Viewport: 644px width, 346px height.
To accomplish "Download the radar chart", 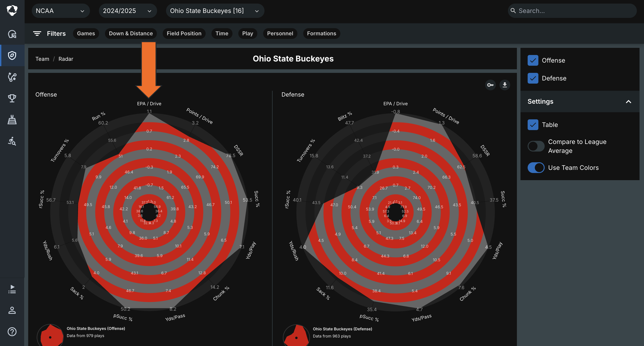I will pos(505,85).
